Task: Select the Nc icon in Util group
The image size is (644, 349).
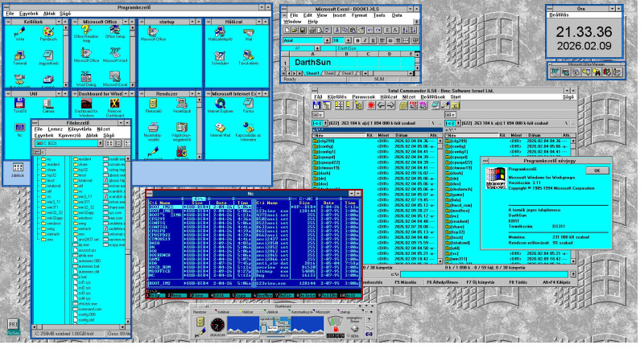Action: coord(19,129)
